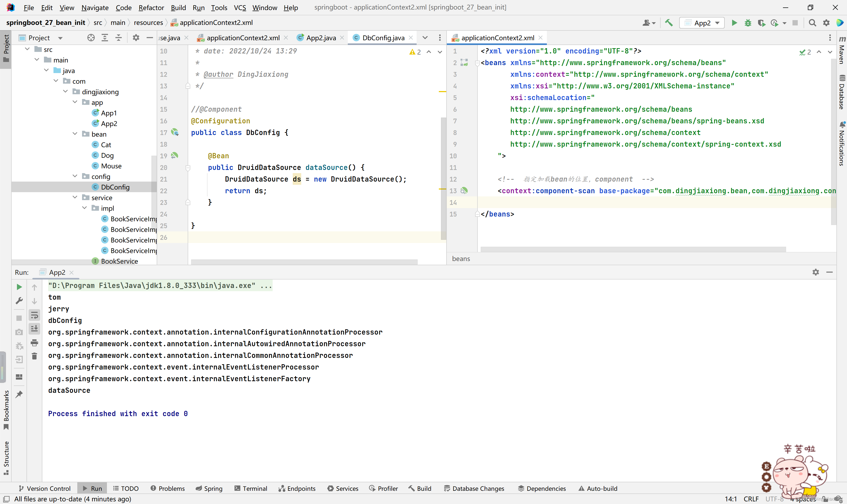The height and width of the screenshot is (504, 847).
Task: Click the gutter icon beside class DbConfig
Action: [175, 132]
